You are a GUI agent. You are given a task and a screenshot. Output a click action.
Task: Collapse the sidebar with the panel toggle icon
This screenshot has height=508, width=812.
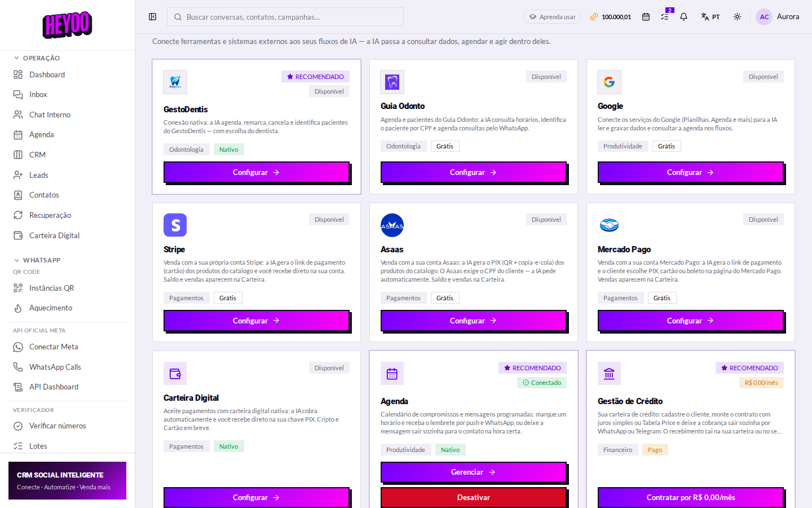pyautogui.click(x=152, y=17)
